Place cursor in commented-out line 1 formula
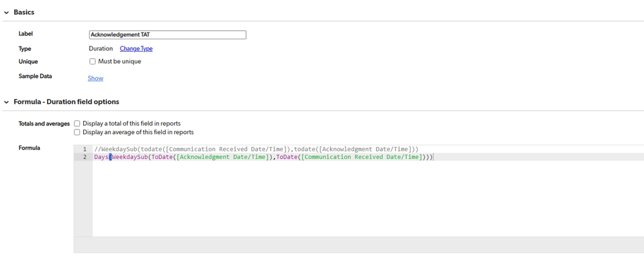The width and height of the screenshot is (644, 279). pos(258,149)
